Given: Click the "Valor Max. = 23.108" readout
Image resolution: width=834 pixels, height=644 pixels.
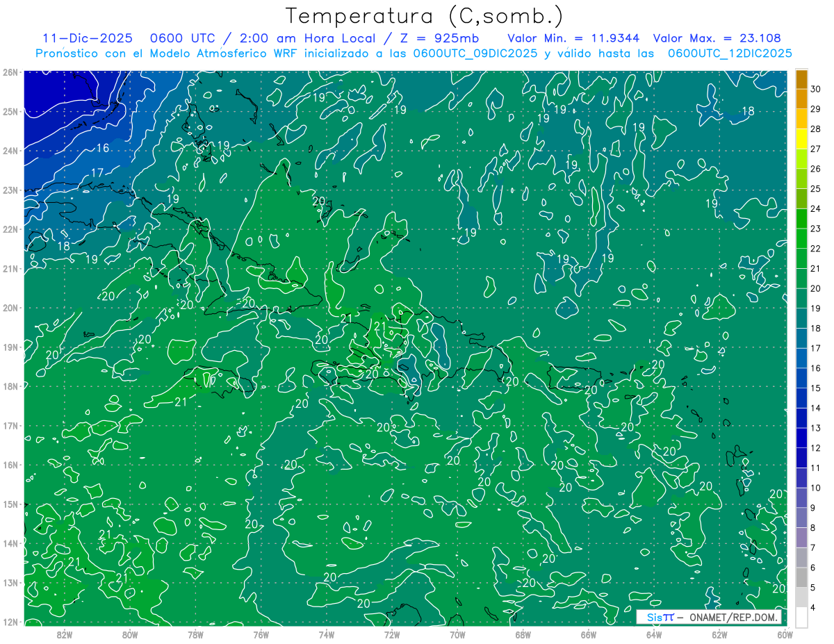Looking at the screenshot, I should click(x=717, y=38).
